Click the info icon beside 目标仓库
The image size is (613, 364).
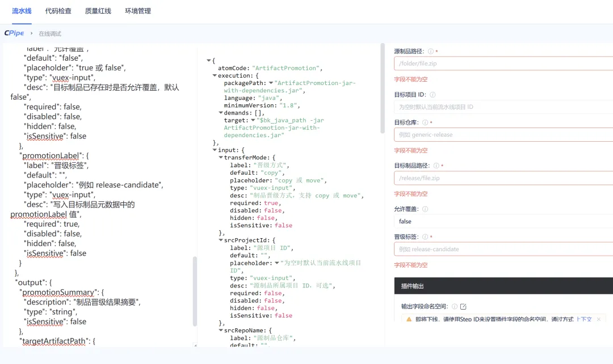point(425,122)
